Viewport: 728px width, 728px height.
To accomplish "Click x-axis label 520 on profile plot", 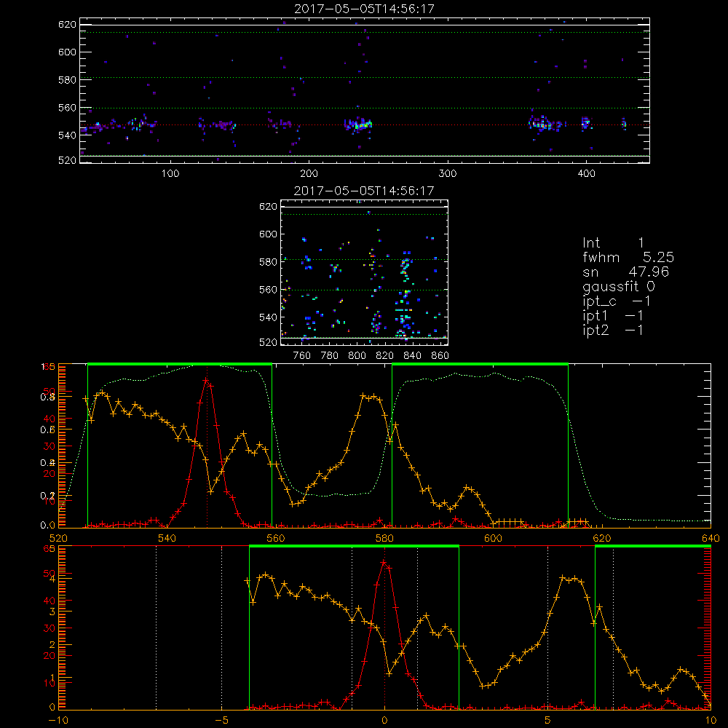I will (58, 538).
